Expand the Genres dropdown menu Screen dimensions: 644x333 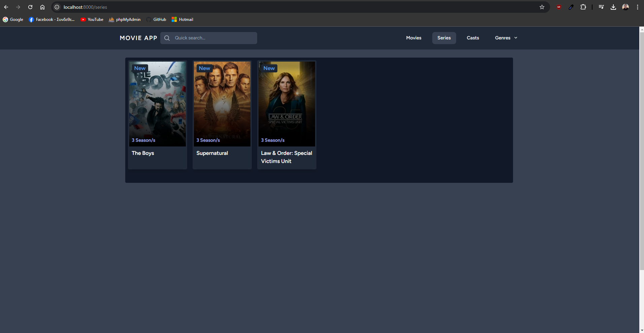coord(506,38)
